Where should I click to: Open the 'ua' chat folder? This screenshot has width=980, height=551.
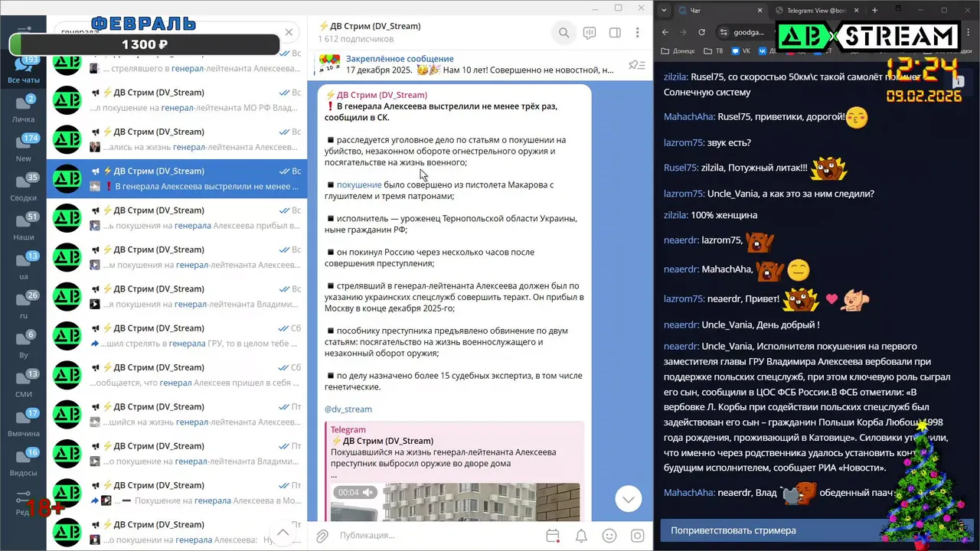[x=24, y=266]
